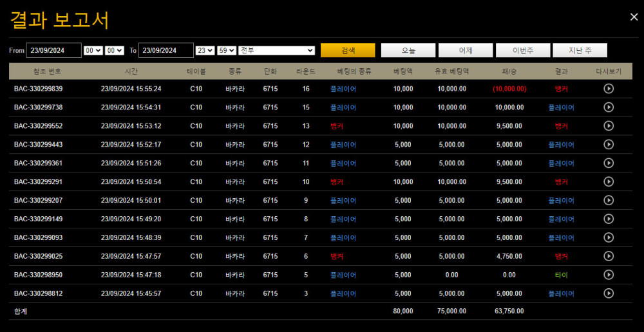The height and width of the screenshot is (332, 644).
Task: Open the To hour dropdown showing 23
Action: (205, 51)
